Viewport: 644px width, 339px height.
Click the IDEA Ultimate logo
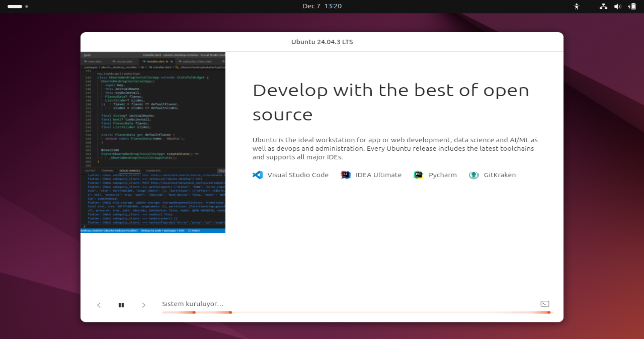[345, 175]
